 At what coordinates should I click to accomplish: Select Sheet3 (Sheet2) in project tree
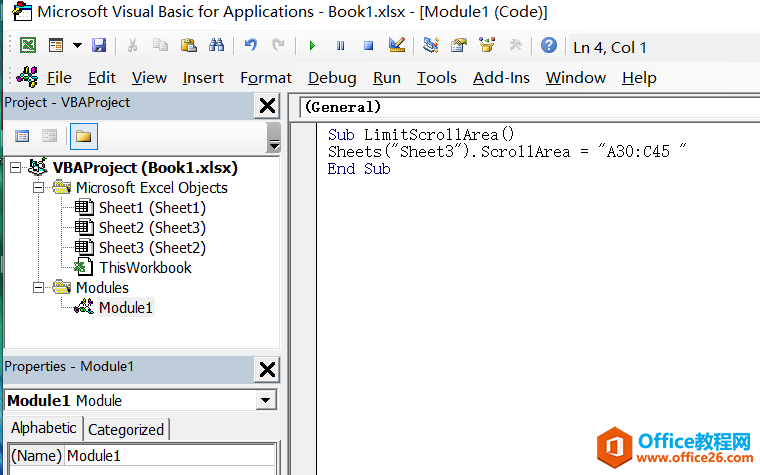(x=152, y=248)
